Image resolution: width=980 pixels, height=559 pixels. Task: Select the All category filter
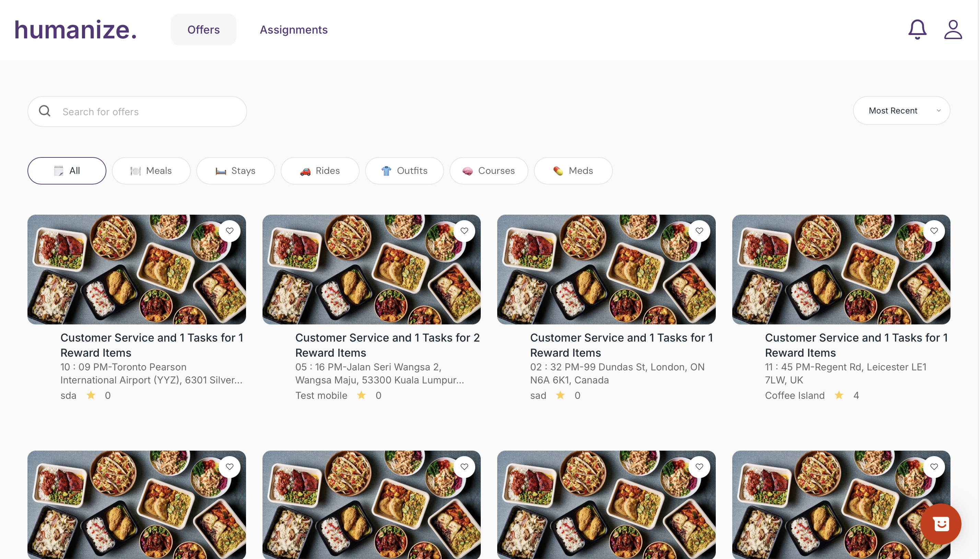(67, 171)
